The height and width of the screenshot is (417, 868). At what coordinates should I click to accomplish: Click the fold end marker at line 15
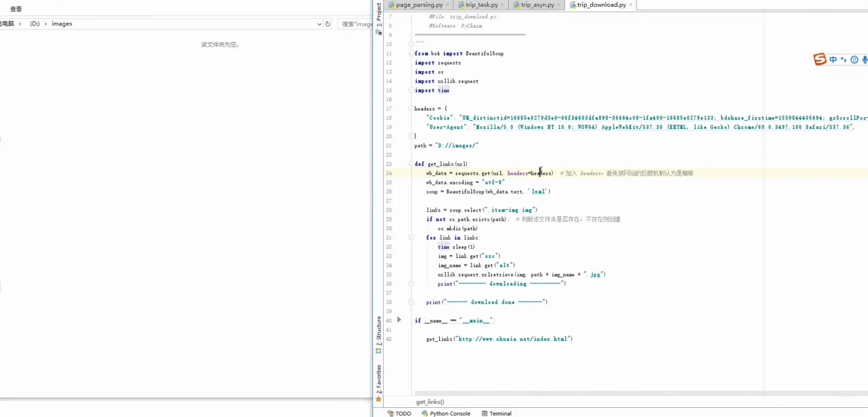(x=411, y=90)
